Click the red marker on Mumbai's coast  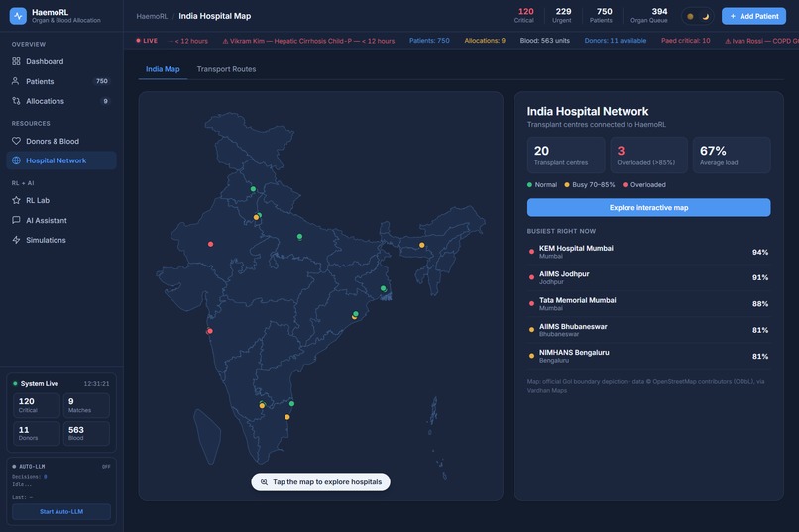(x=209, y=331)
